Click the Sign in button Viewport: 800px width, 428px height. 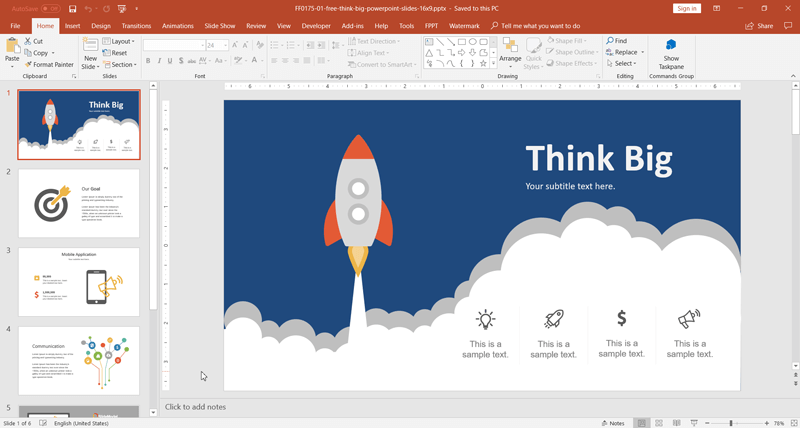pyautogui.click(x=686, y=9)
